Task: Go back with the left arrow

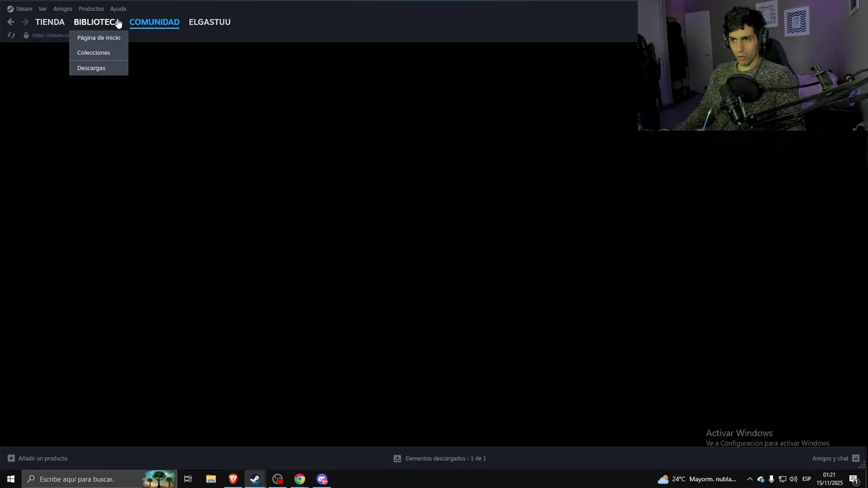Action: tap(10, 22)
